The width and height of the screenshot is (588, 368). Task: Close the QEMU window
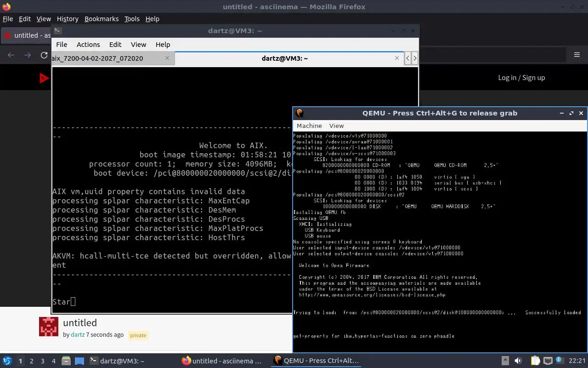pos(581,113)
